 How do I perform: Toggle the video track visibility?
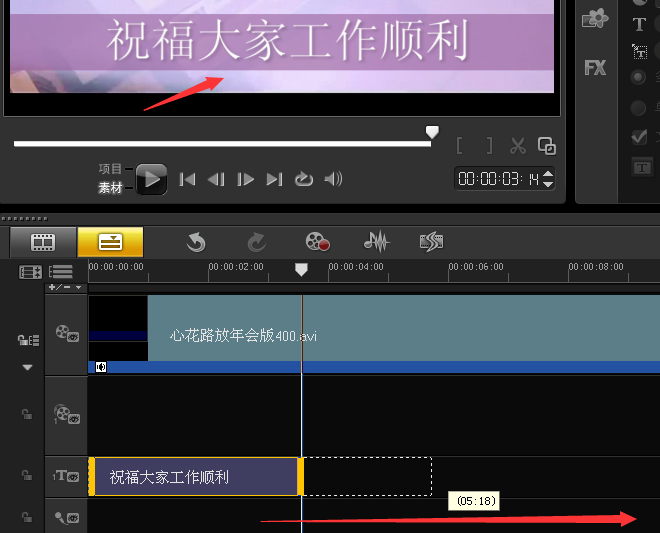[x=67, y=333]
